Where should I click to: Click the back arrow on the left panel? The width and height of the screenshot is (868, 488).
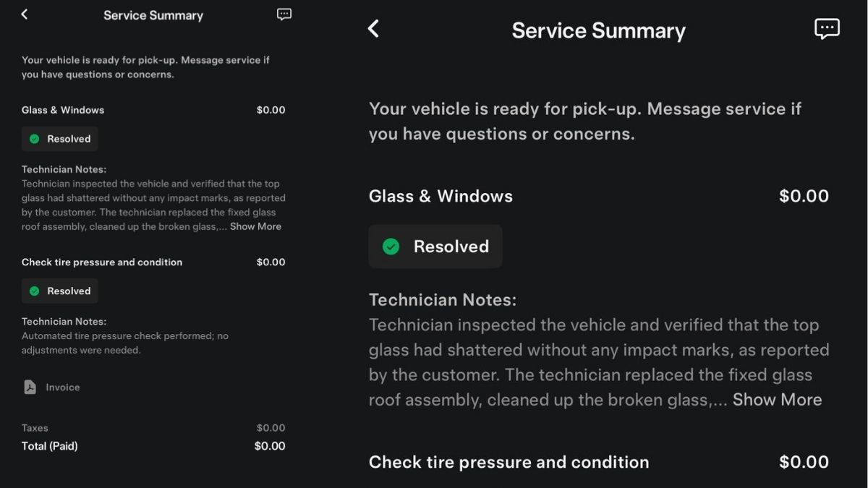[24, 14]
